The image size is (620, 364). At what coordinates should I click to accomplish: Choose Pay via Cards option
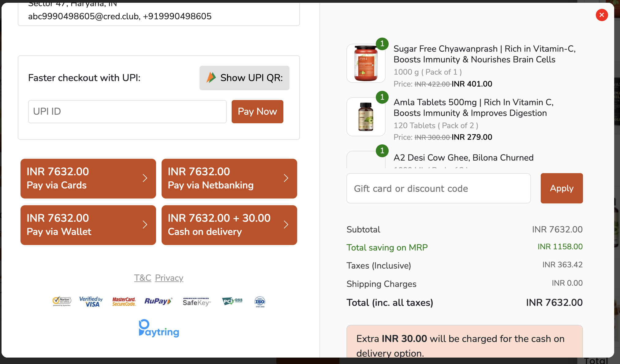(x=88, y=178)
